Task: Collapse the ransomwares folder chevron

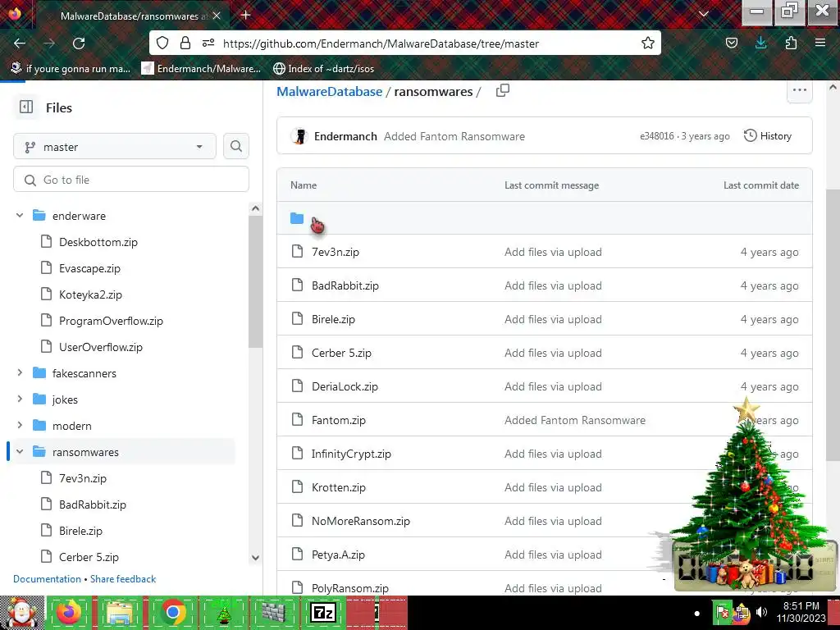Action: point(20,452)
